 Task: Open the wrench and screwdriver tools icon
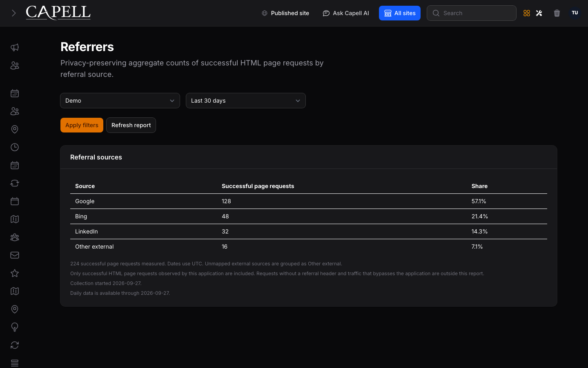pos(539,13)
